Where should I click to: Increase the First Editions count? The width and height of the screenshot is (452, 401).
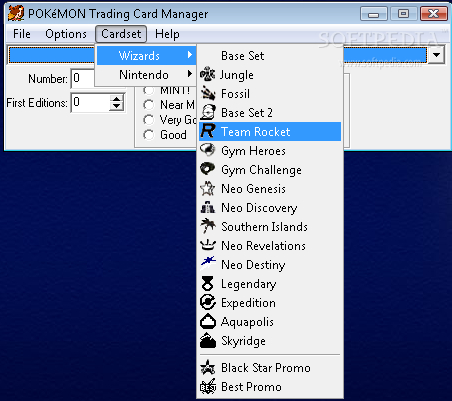point(116,98)
